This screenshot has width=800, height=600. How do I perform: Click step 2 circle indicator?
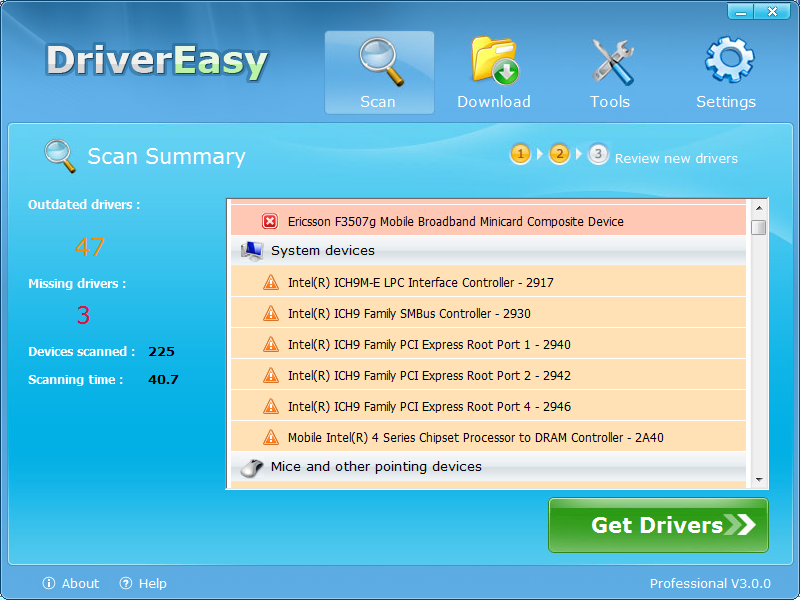(x=559, y=154)
